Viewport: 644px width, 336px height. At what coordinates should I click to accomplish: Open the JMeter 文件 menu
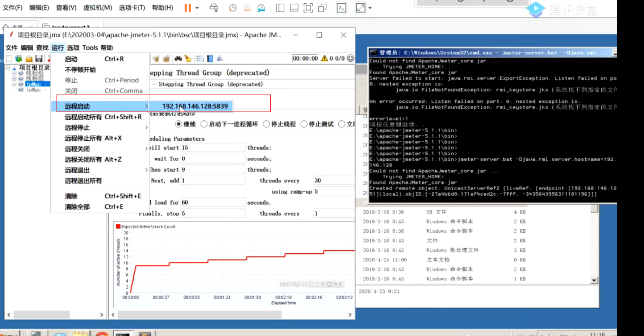tap(11, 48)
